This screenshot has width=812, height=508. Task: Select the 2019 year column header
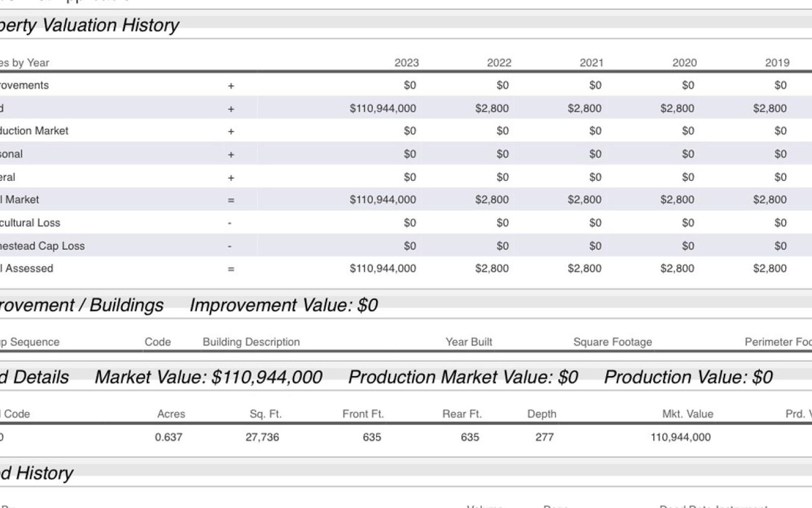pyautogui.click(x=776, y=62)
